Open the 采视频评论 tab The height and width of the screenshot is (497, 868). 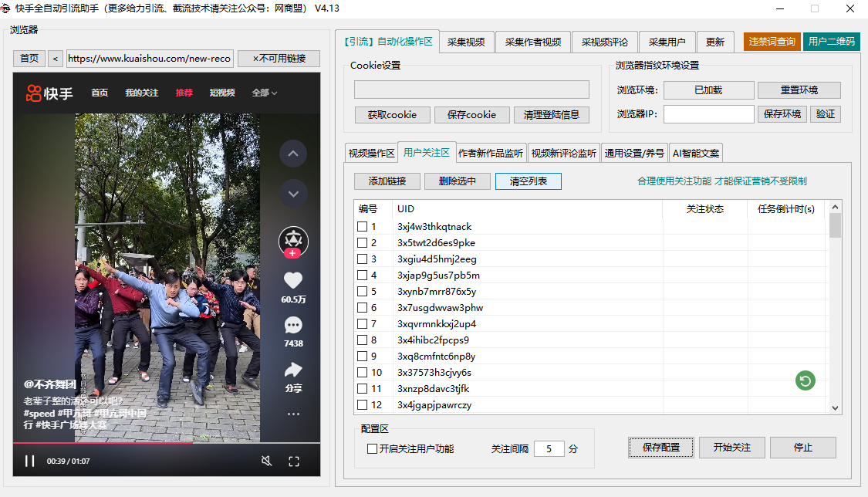tap(604, 42)
